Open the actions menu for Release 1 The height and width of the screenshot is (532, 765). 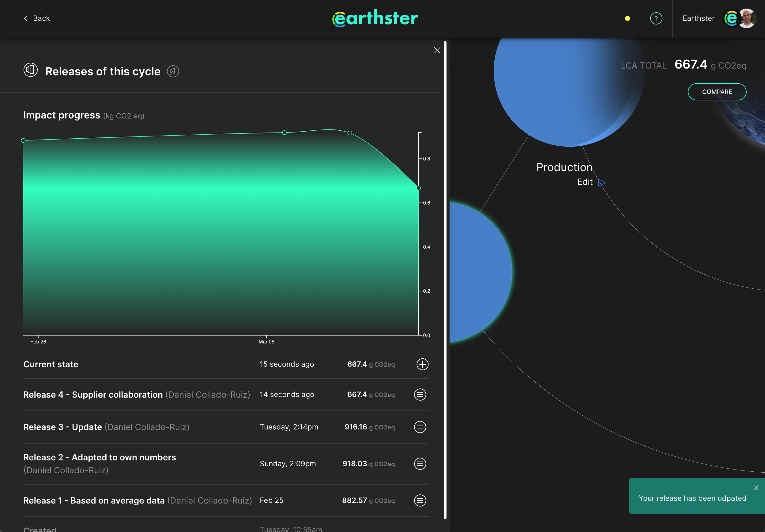[420, 500]
